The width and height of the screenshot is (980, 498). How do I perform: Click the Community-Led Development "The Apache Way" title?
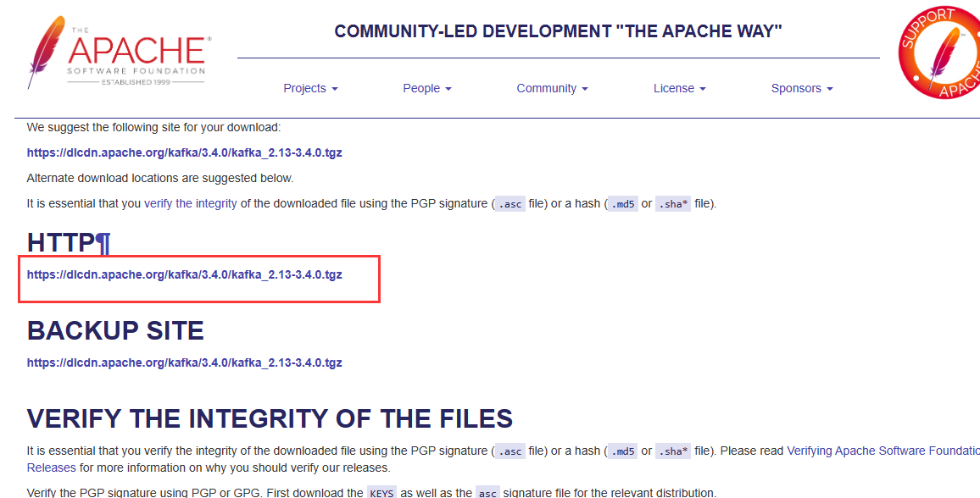(558, 32)
